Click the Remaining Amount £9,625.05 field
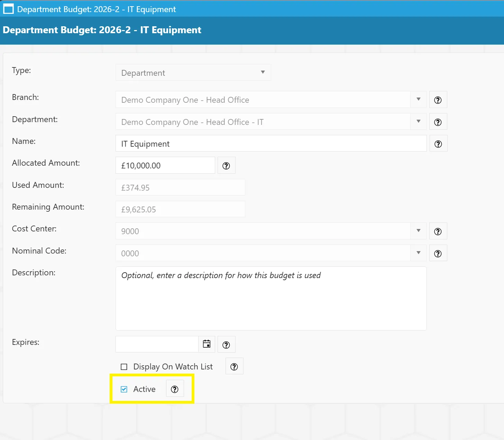This screenshot has height=440, width=504. [x=180, y=209]
